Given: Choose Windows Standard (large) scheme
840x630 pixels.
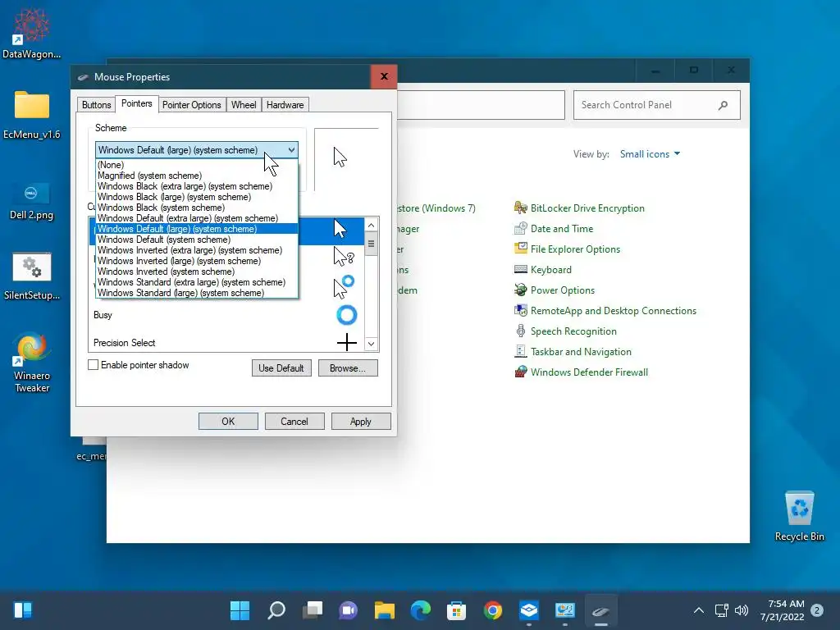Looking at the screenshot, I should tap(196, 293).
